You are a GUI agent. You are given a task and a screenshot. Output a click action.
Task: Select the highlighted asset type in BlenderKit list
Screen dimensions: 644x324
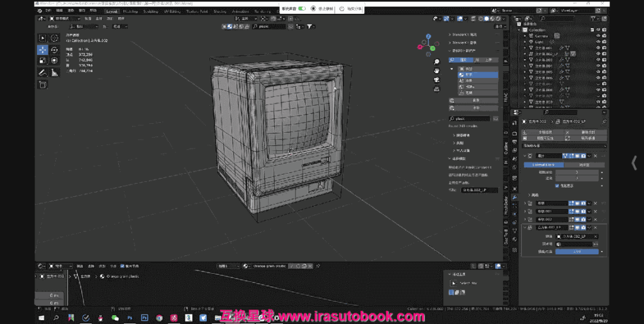pyautogui.click(x=479, y=75)
